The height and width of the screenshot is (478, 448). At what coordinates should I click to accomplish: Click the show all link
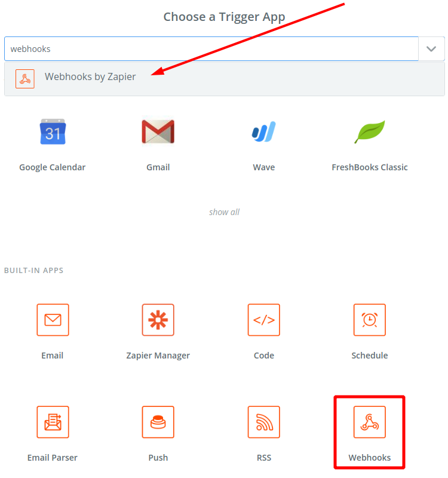225,212
